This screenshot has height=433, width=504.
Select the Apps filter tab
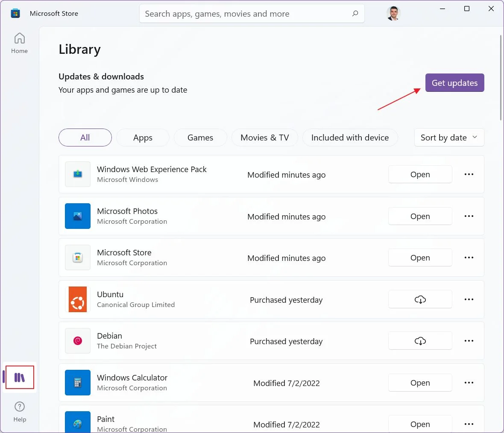[143, 138]
